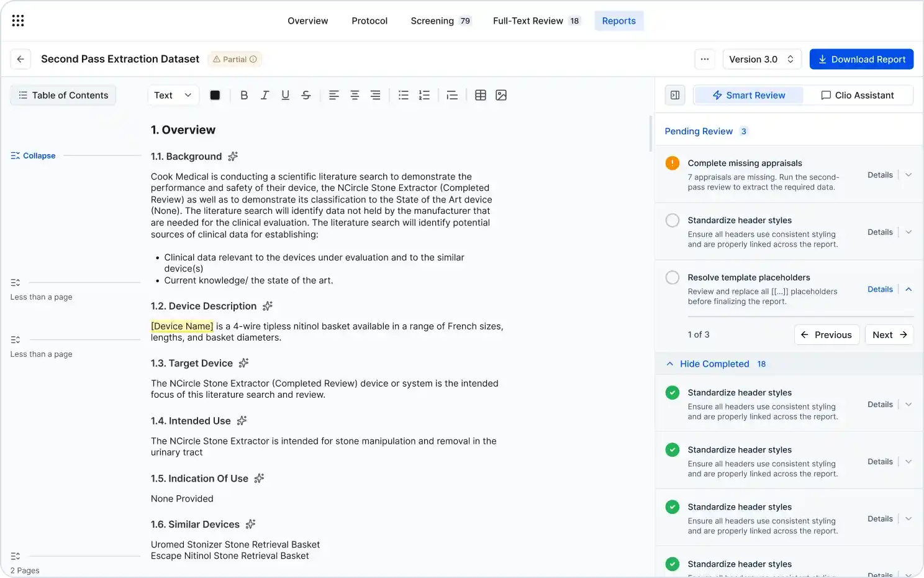
Task: Click the Download Report button
Action: [x=861, y=59]
